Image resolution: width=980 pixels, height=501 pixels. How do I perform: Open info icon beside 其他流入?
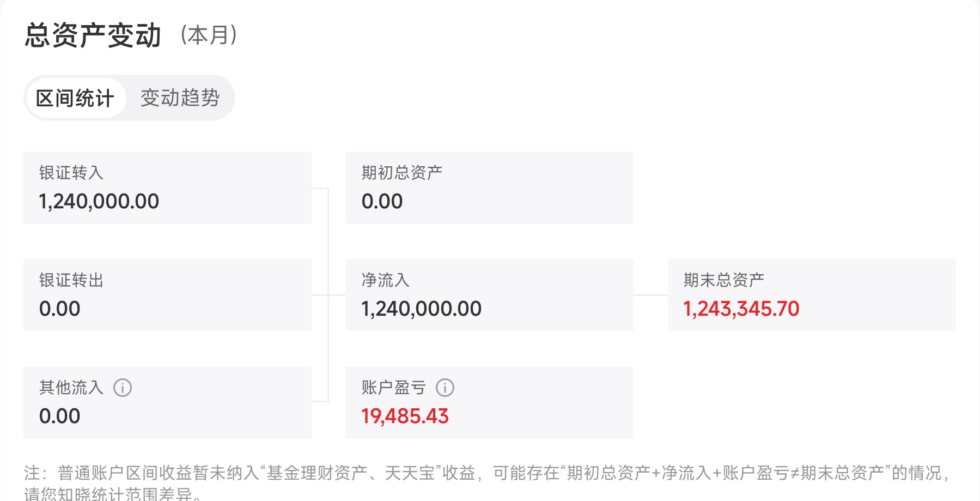tap(123, 388)
